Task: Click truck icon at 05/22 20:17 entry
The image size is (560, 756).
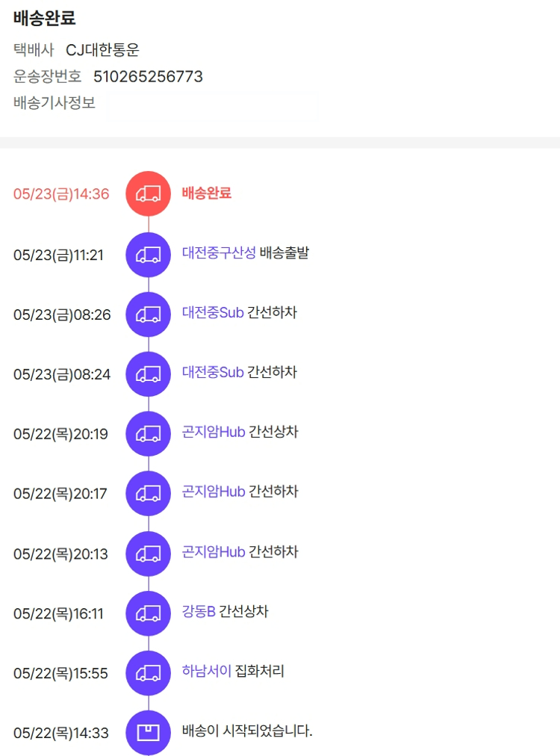Action: (148, 493)
